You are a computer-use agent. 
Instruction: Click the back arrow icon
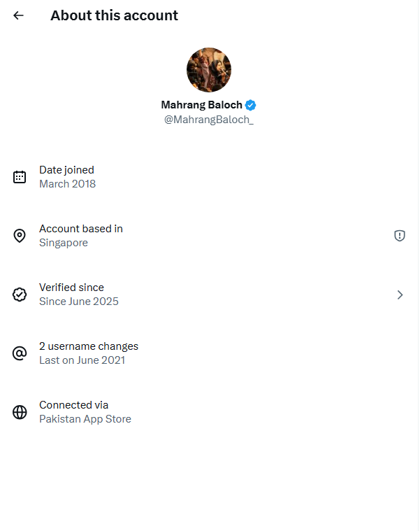click(x=19, y=15)
